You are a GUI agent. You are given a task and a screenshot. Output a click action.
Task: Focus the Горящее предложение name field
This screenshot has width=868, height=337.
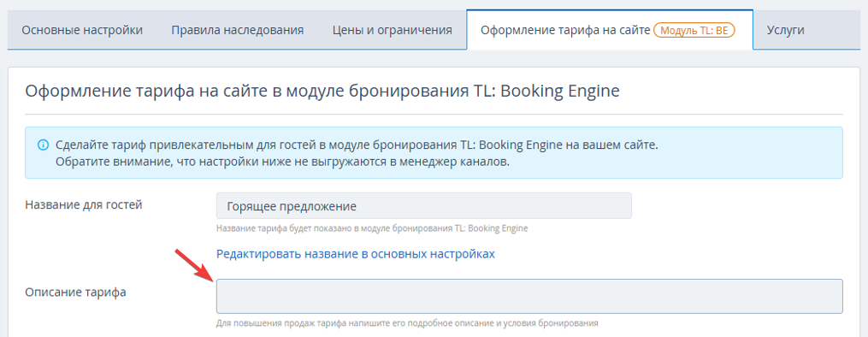coord(423,206)
